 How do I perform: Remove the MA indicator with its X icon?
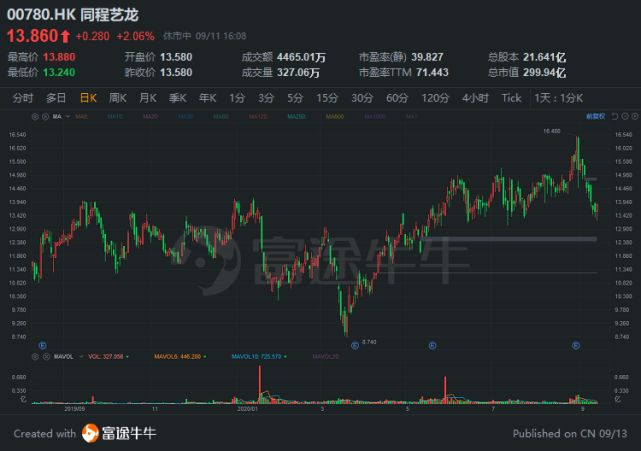click(x=45, y=117)
